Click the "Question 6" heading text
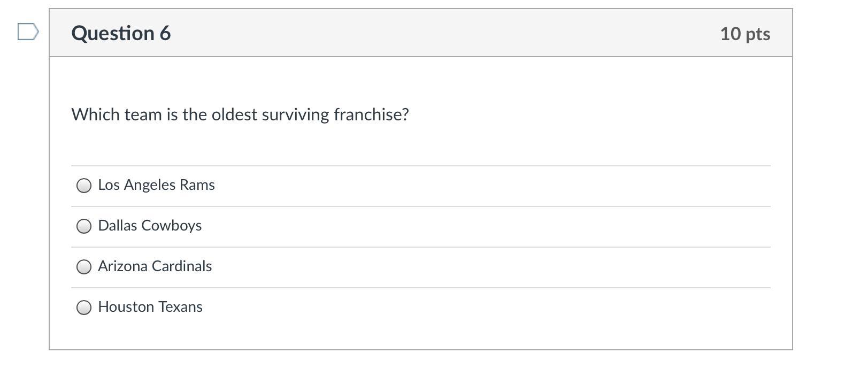 (x=121, y=33)
